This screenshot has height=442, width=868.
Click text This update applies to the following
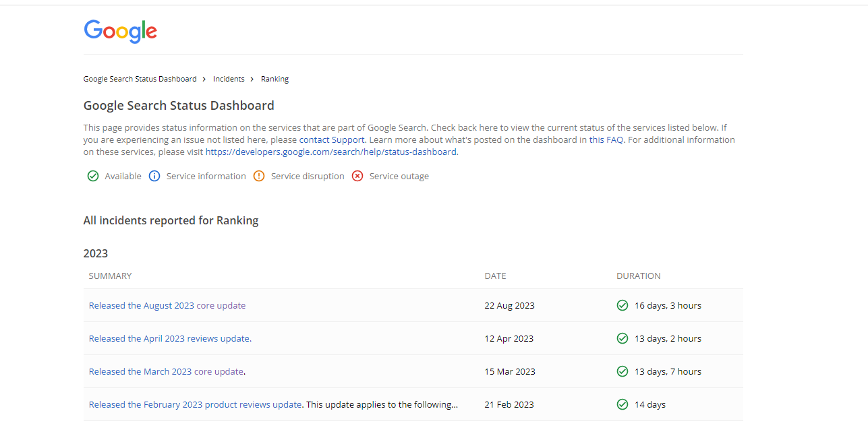382,404
